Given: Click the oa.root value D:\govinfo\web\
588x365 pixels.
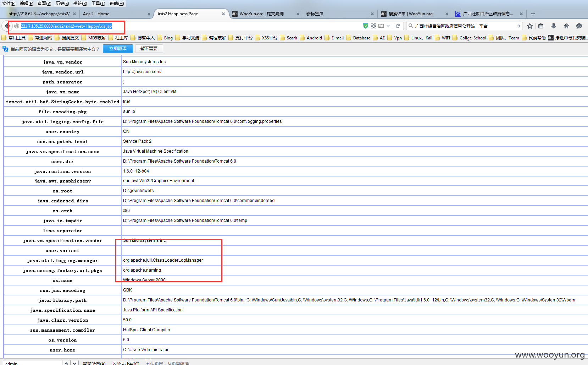Looking at the screenshot, I should (x=138, y=191).
